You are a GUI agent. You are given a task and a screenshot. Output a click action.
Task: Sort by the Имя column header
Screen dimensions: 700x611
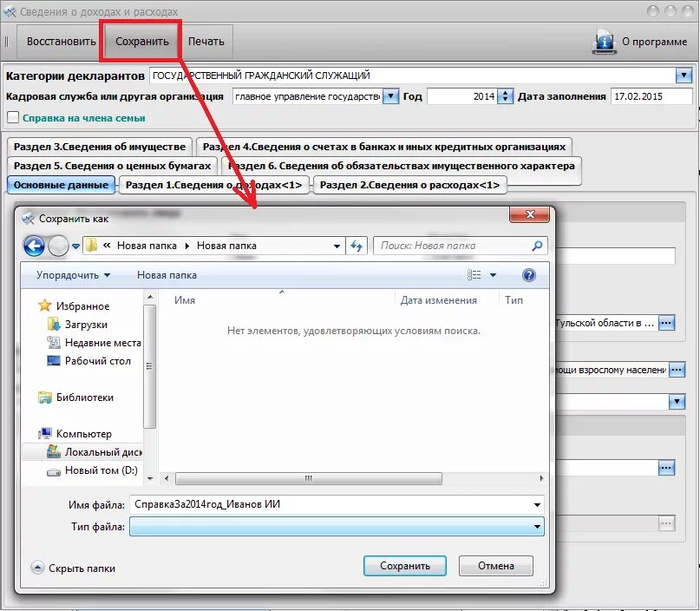coord(185,300)
